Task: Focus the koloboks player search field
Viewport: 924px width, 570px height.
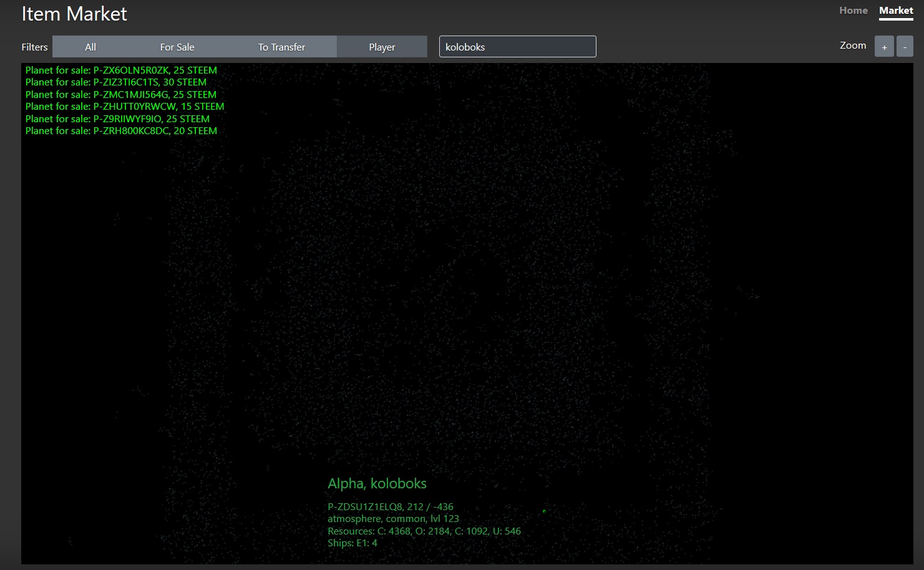Action: [x=517, y=47]
